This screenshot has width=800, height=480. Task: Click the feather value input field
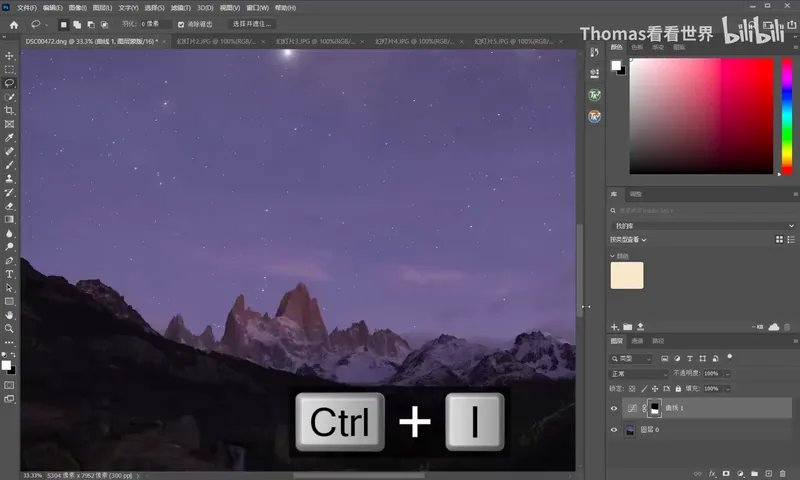(x=156, y=24)
